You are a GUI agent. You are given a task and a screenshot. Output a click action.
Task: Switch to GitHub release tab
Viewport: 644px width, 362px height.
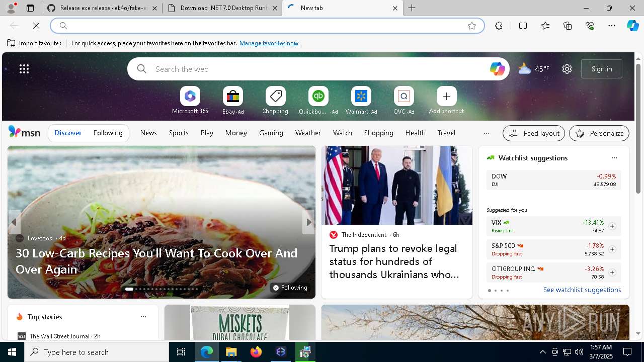[103, 8]
